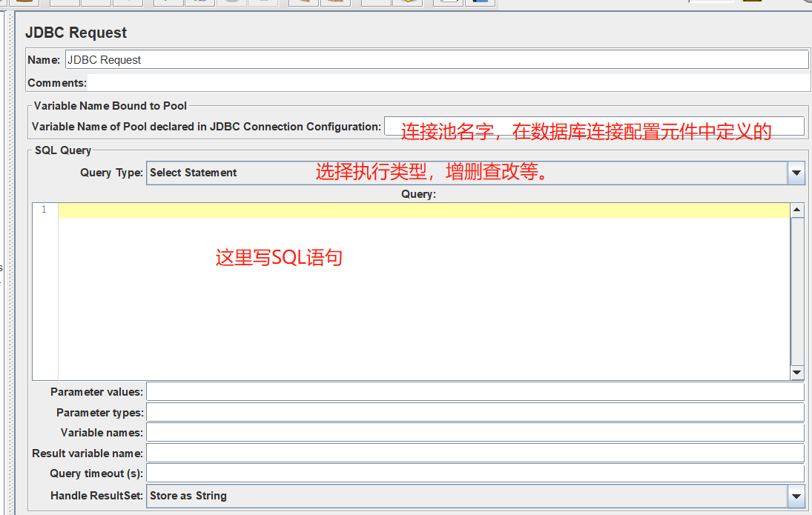The image size is (812, 515).
Task: Focus the Parameter types field
Action: click(475, 413)
